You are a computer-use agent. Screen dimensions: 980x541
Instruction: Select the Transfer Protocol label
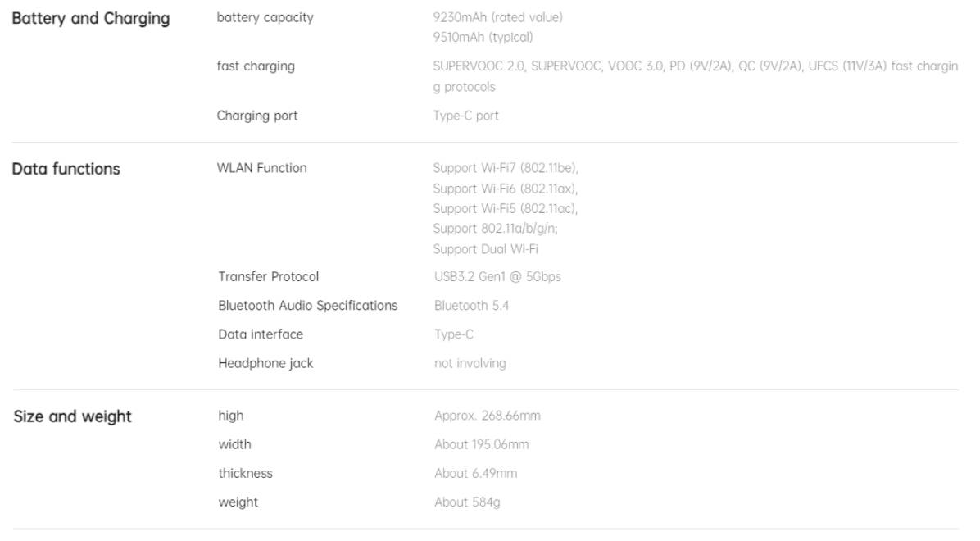pos(268,276)
